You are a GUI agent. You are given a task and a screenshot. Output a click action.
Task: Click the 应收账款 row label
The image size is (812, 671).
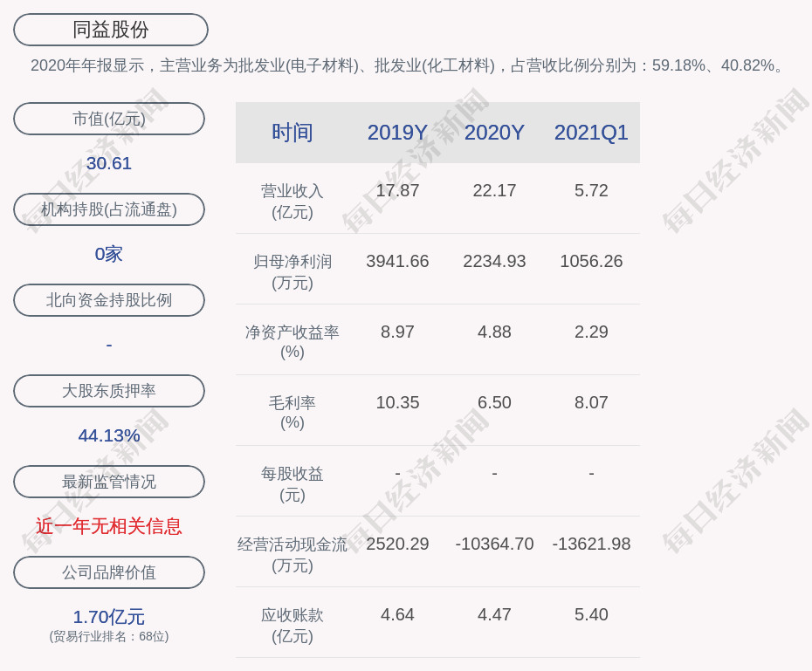[292, 625]
